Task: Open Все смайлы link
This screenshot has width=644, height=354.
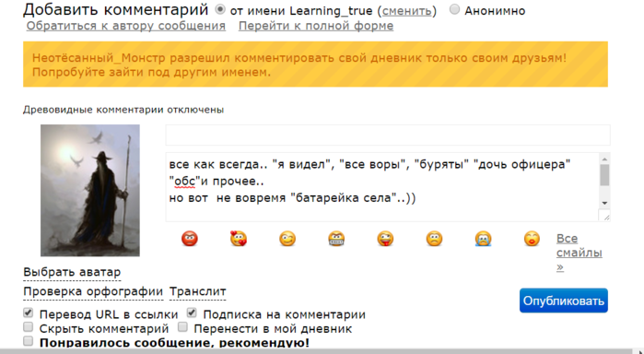Action: click(580, 253)
